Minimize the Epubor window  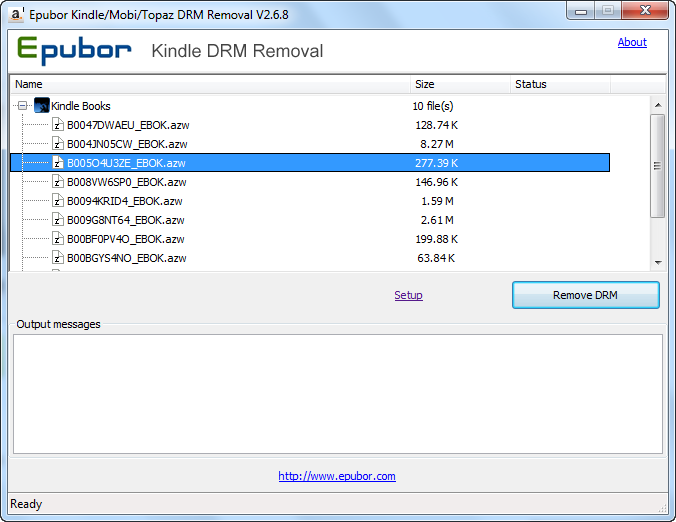coord(581,11)
